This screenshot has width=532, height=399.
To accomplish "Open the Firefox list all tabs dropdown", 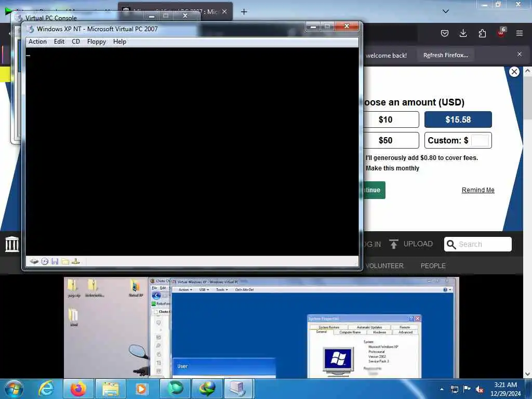I will tap(446, 11).
